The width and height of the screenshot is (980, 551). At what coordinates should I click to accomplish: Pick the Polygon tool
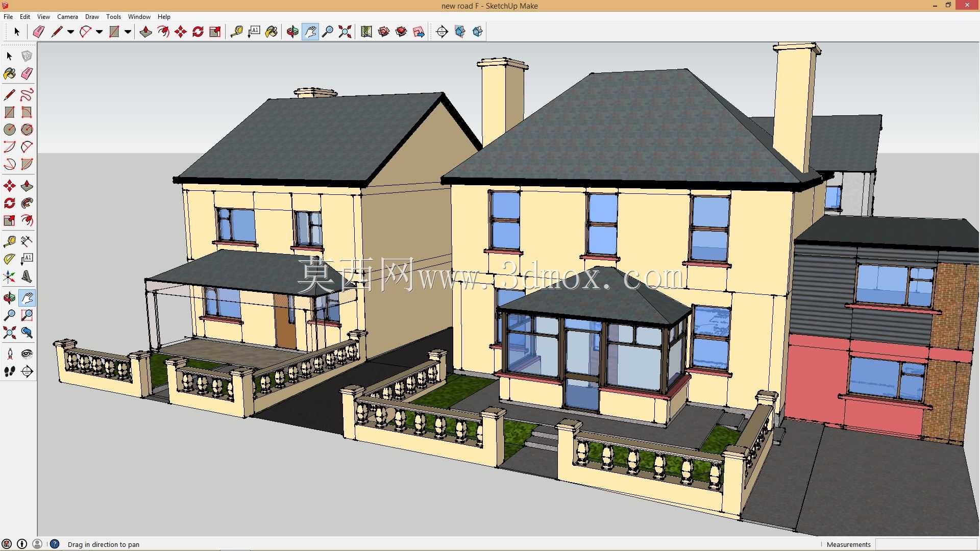pyautogui.click(x=27, y=130)
